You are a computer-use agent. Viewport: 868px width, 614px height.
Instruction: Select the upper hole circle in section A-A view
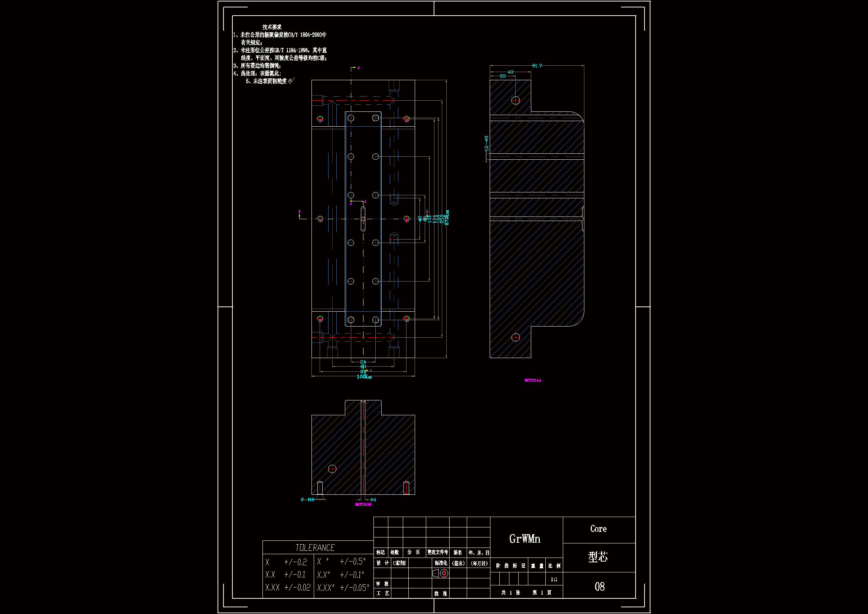click(515, 100)
